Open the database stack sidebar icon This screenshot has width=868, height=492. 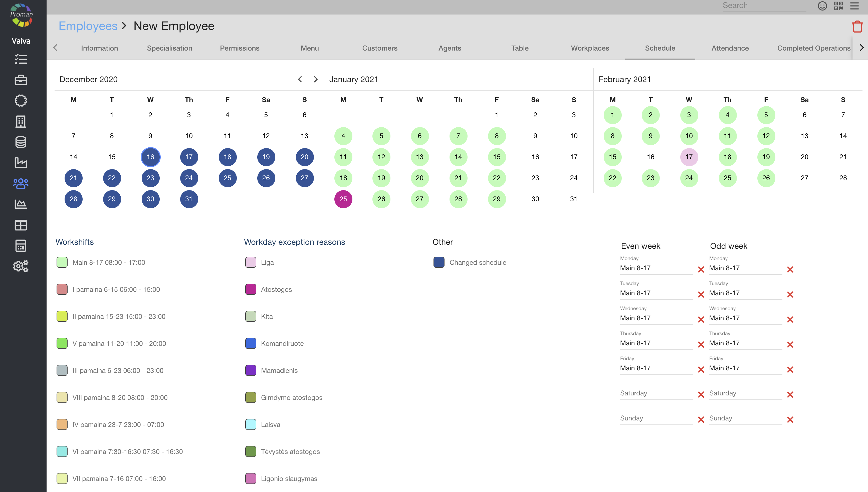pos(21,142)
